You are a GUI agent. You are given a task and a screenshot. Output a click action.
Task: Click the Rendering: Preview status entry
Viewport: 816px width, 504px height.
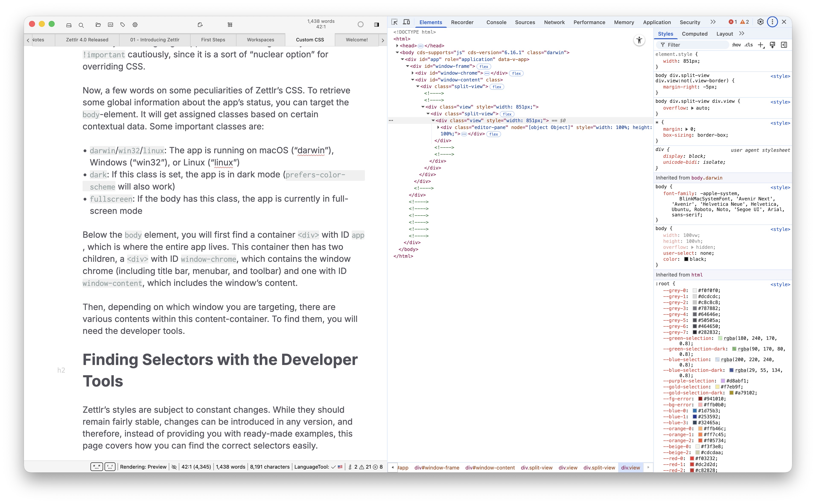tap(143, 467)
